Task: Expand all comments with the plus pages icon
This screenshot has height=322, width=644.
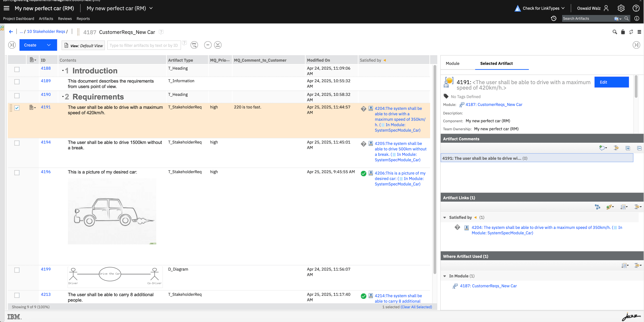Action: (628, 148)
